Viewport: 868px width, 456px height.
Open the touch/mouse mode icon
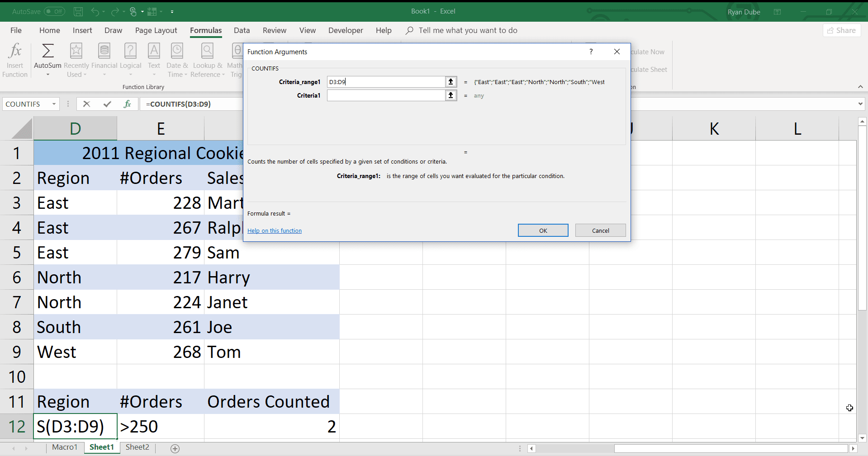[133, 11]
